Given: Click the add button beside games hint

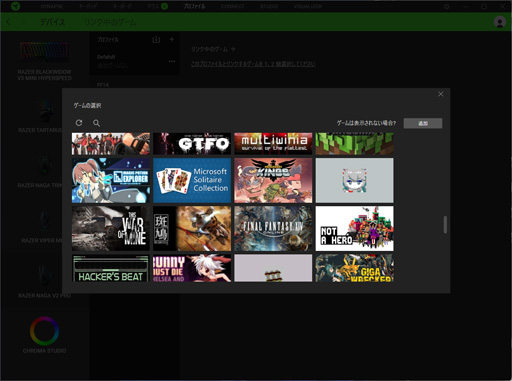Looking at the screenshot, I should [x=423, y=123].
